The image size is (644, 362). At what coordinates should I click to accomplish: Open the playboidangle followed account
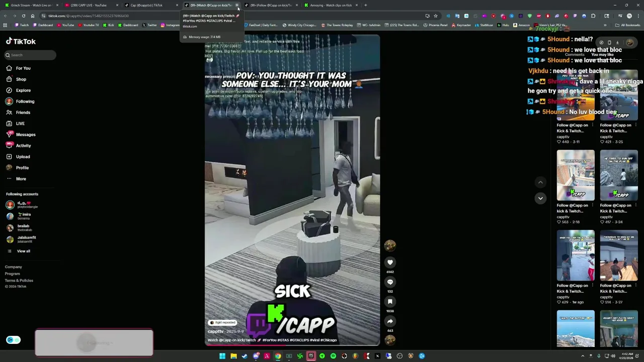(x=22, y=205)
